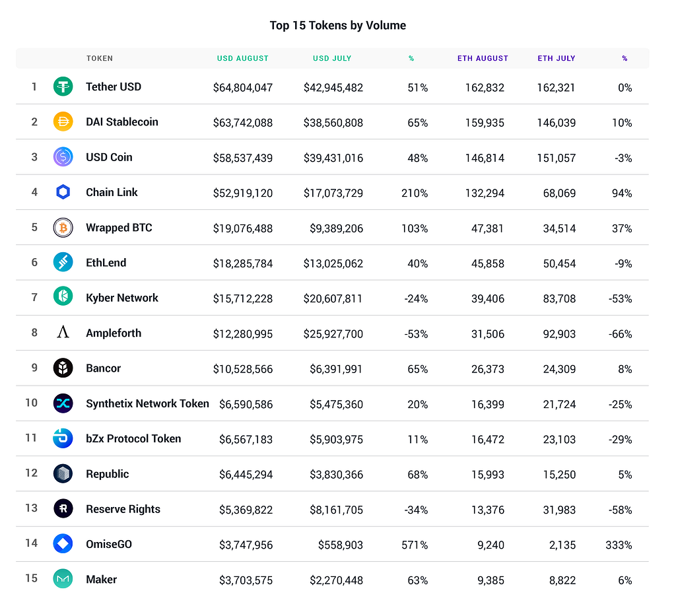Sort by the USD JULY column header

332,58
